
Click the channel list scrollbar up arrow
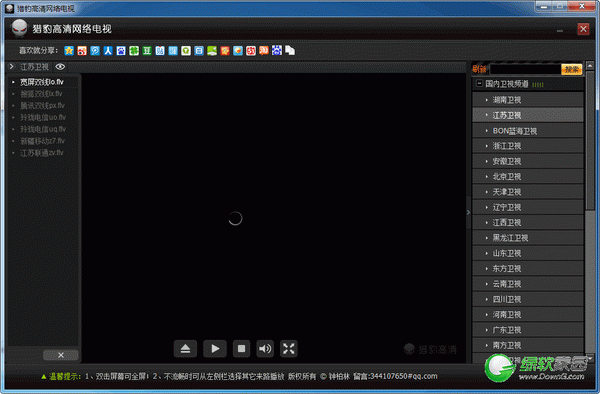tap(590, 65)
